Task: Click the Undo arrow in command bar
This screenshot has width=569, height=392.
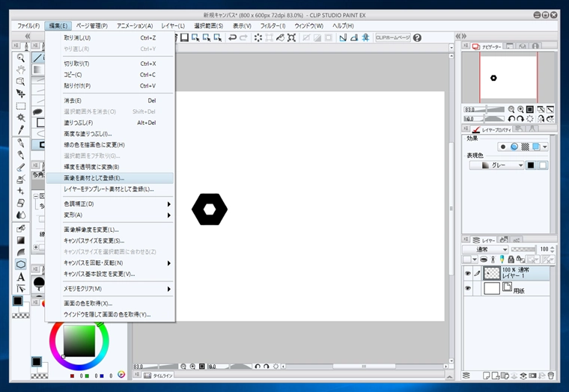Action: click(232, 37)
